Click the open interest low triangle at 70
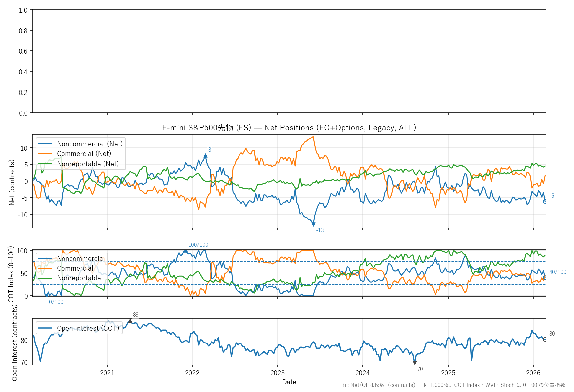This screenshot has height=392, width=574. [x=415, y=363]
